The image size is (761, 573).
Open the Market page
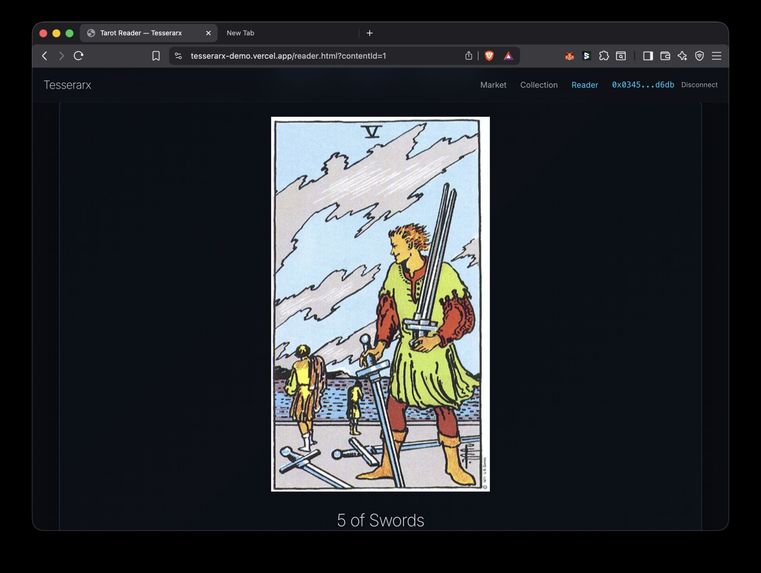point(493,85)
